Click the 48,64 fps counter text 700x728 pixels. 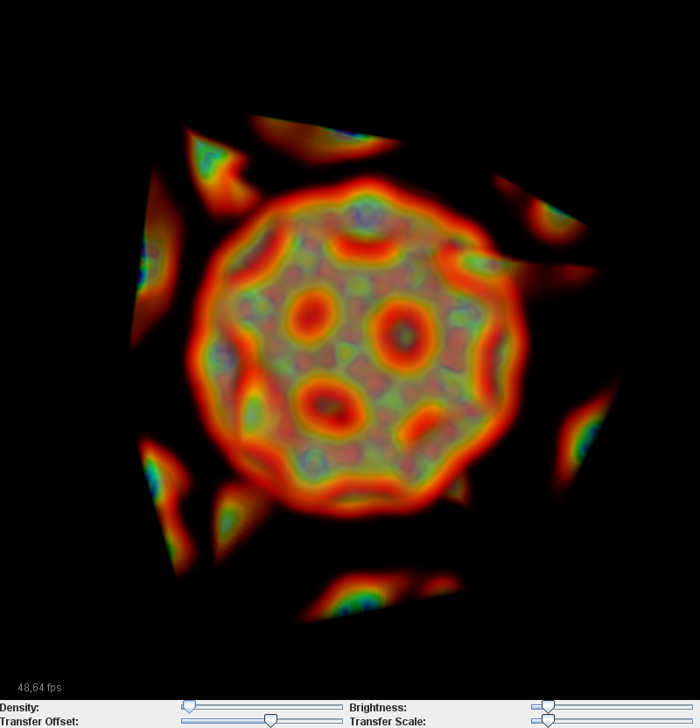point(39,688)
